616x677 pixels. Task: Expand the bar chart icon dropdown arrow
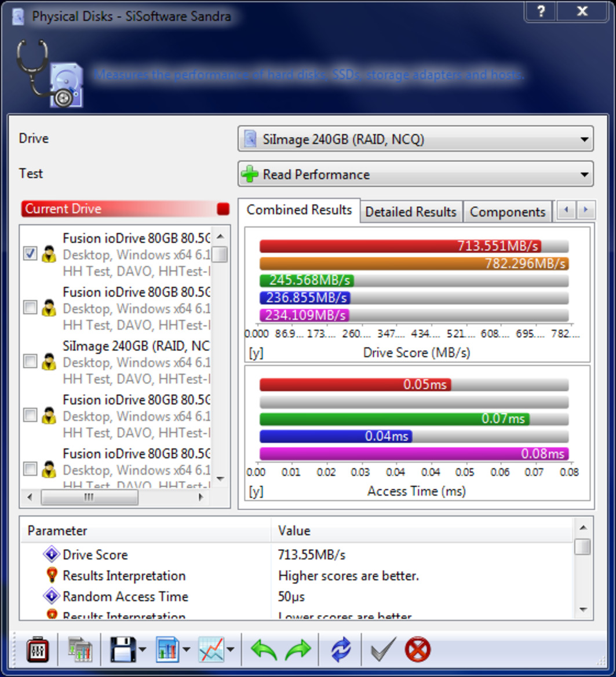point(187,649)
